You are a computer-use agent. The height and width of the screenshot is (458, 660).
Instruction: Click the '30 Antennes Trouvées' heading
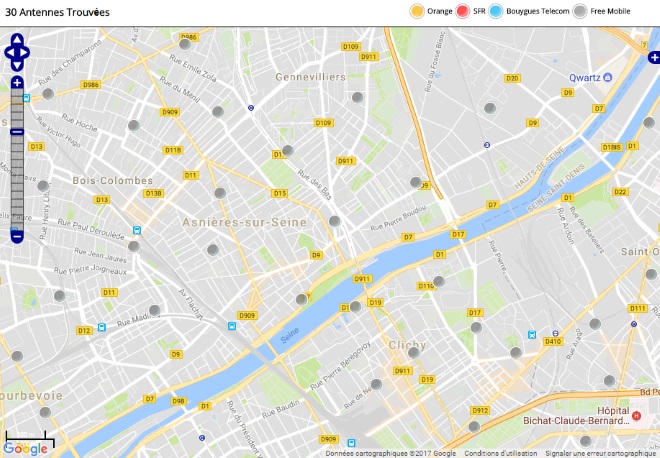point(57,12)
